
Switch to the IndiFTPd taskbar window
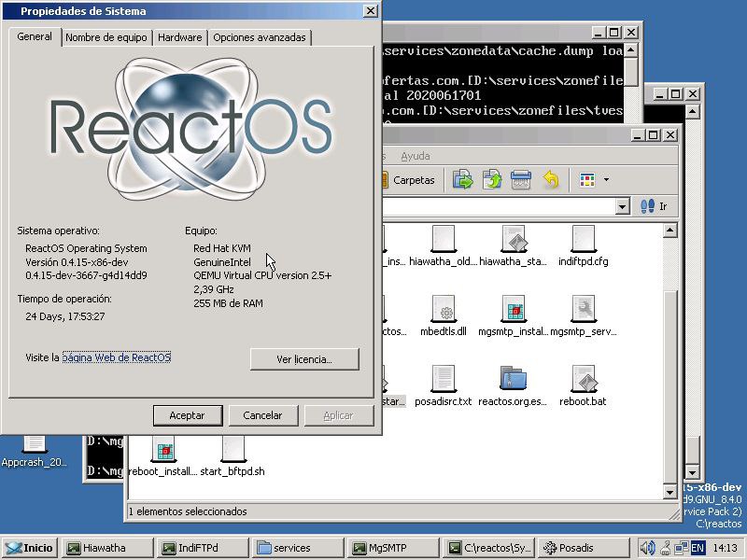tap(203, 548)
